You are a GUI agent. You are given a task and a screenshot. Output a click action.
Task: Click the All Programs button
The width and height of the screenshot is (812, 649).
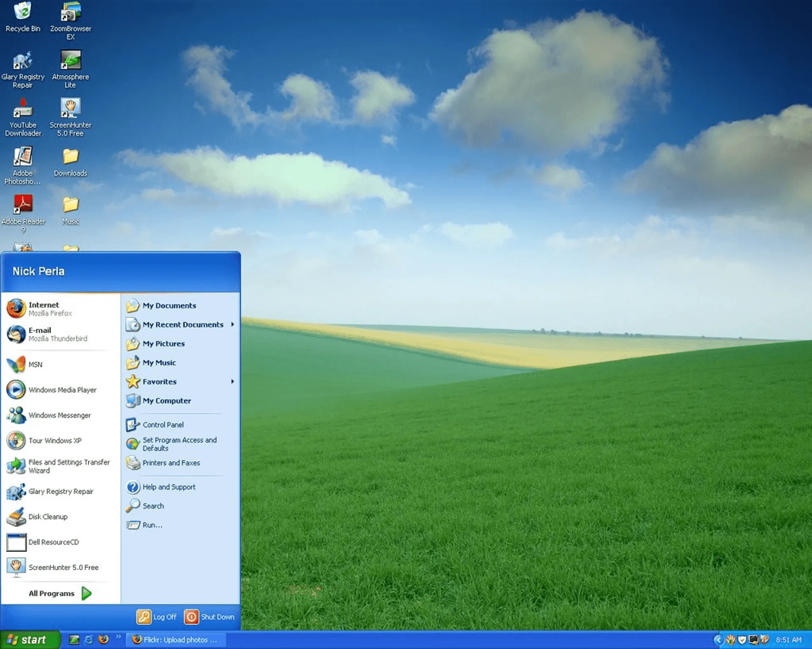pos(52,593)
